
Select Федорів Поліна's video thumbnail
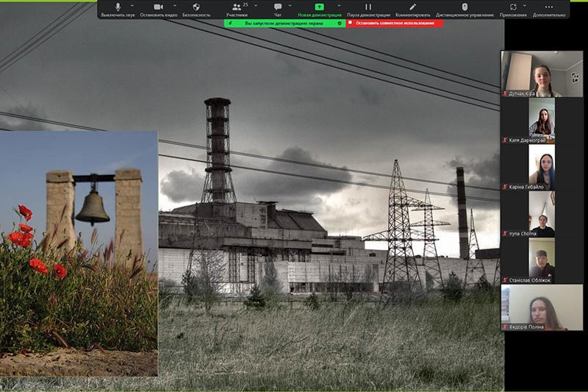tap(542, 307)
